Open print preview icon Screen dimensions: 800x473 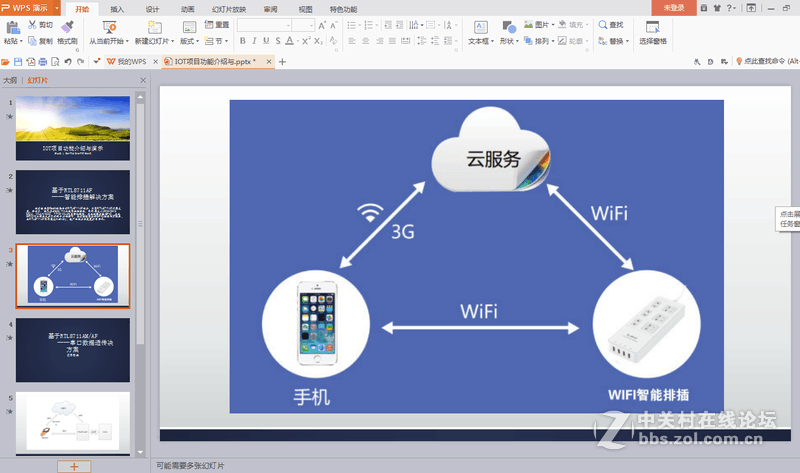(x=55, y=62)
